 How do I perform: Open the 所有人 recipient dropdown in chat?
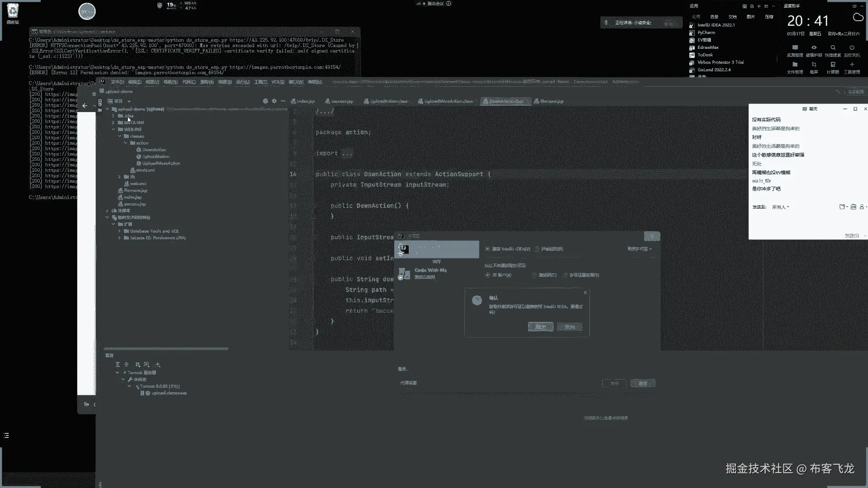click(780, 207)
